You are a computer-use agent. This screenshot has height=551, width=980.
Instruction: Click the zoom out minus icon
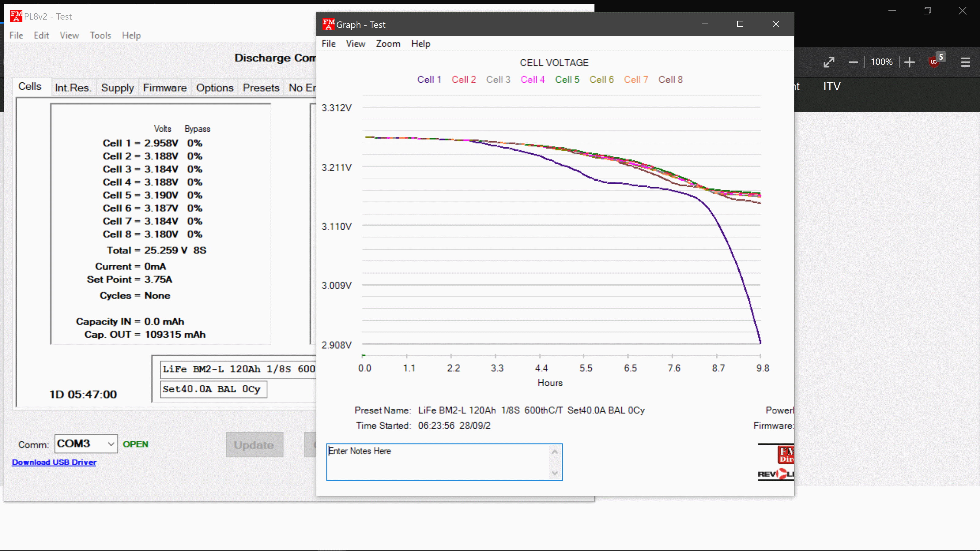pyautogui.click(x=853, y=62)
